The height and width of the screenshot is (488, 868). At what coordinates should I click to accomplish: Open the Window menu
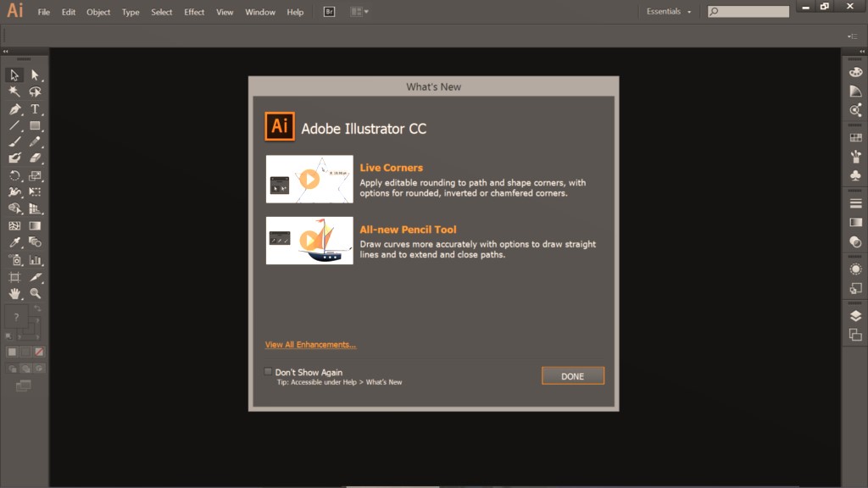pos(260,12)
